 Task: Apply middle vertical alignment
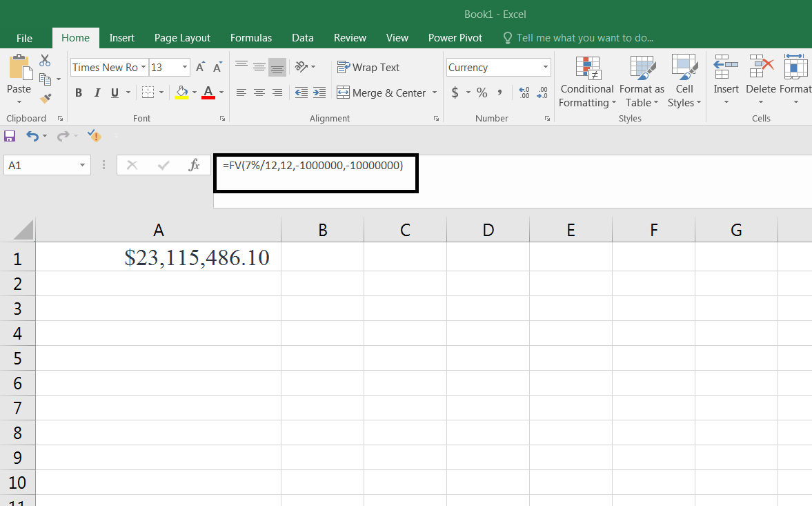pos(259,67)
